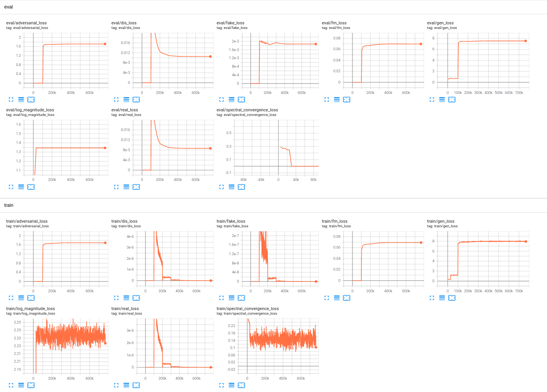
Task: Select the endpoint marker on train/gen_loss curve
Action: pyautogui.click(x=526, y=242)
